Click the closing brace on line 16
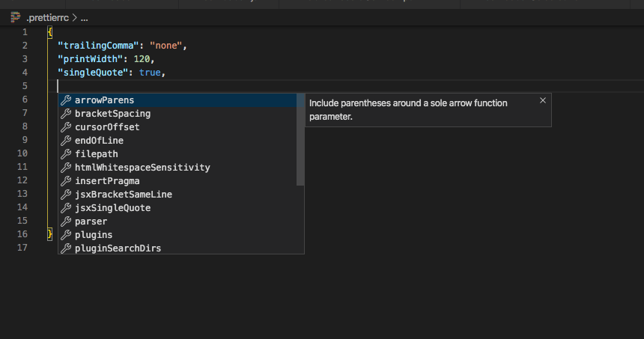Screen dimensions: 644x339 point(49,234)
